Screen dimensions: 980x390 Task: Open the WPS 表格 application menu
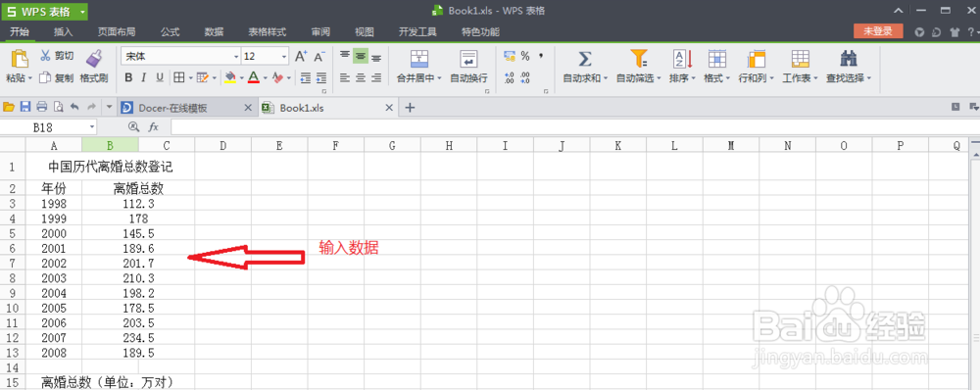(44, 11)
